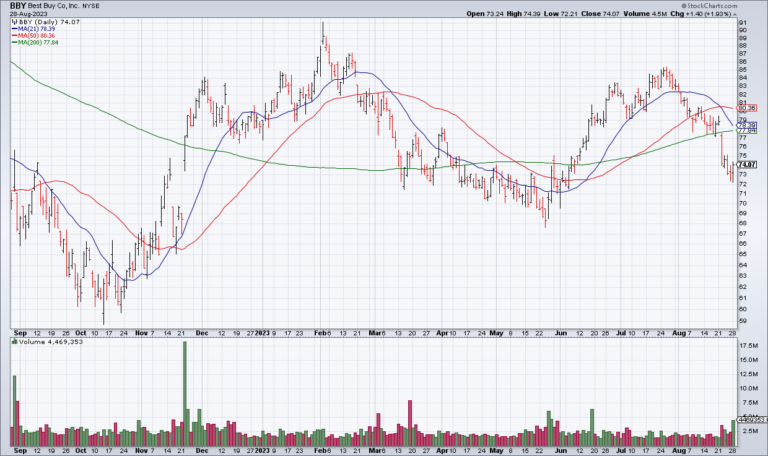Select the MA(21) 78.39 legend entry
Viewport: 768px width, 456px height.
(33, 29)
